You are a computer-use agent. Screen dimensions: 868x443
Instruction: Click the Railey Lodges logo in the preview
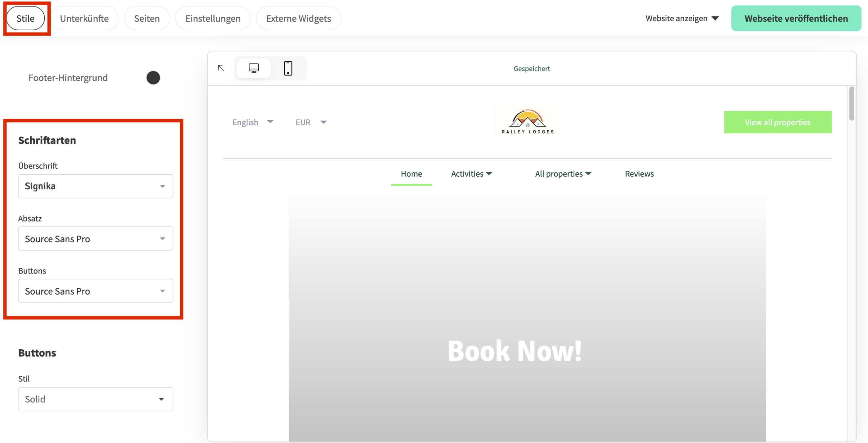tap(527, 122)
